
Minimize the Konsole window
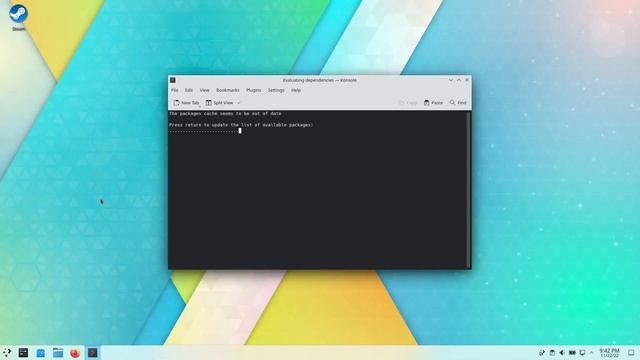(451, 80)
